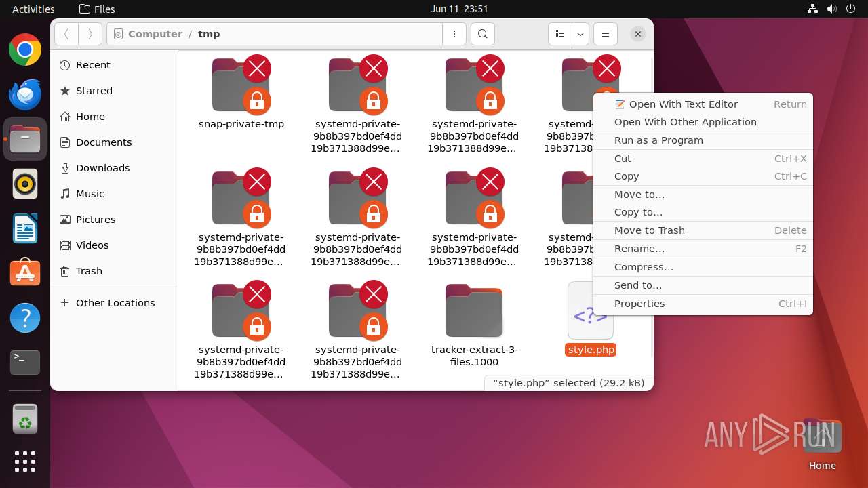Screen dimensions: 868x488
Task: Open Ubuntu Software from the dock
Action: [x=25, y=273]
